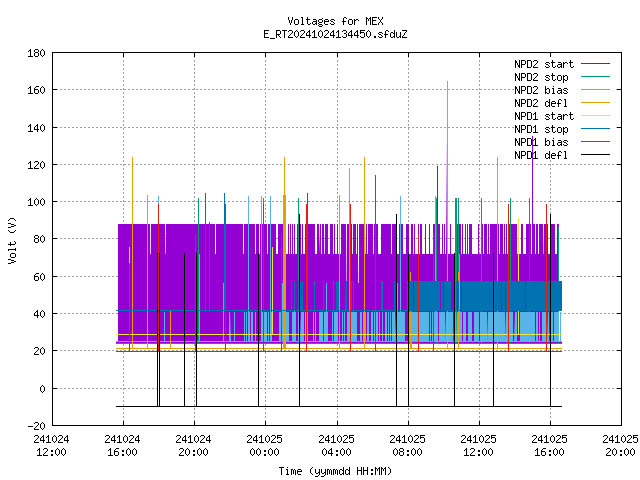
Task: Click the 'NPD1 bias' legend label
Action: 541,142
